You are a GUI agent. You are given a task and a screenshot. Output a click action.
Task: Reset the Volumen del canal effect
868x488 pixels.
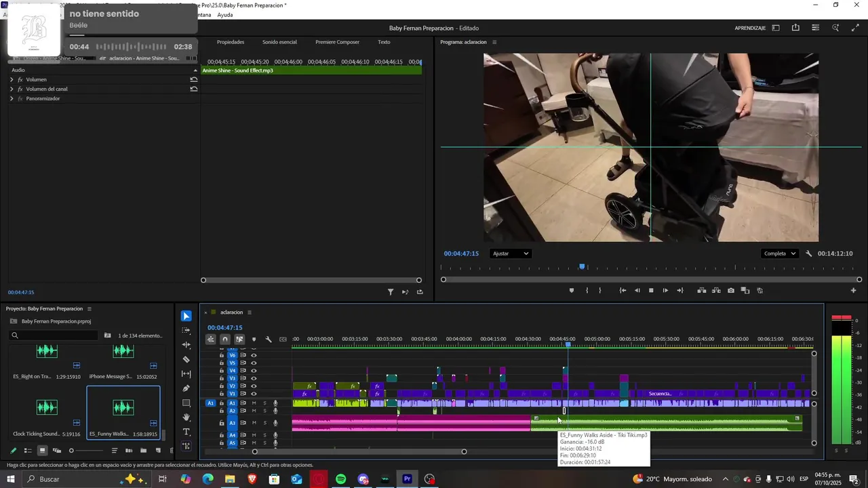tap(194, 89)
